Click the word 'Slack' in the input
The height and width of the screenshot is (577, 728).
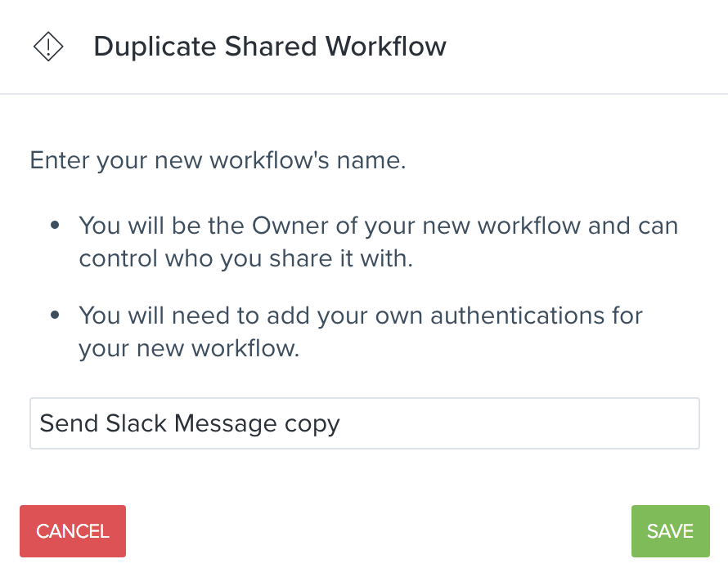click(136, 423)
